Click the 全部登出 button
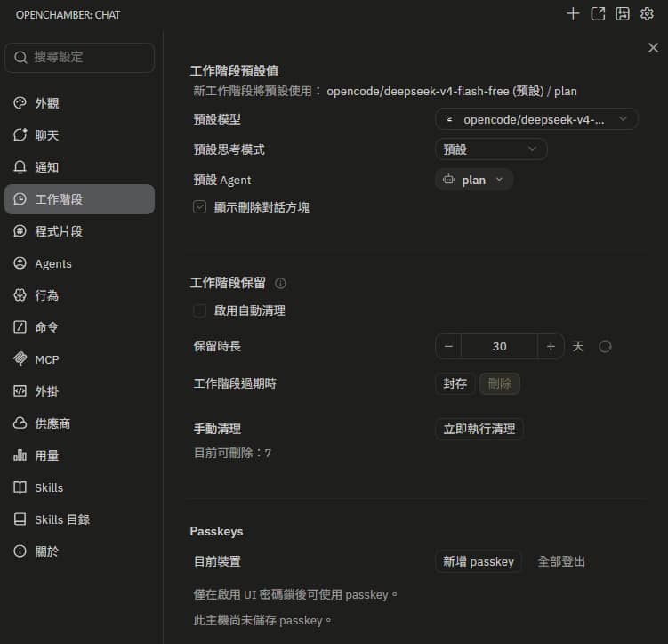Viewport: 668px width, 644px height. click(561, 561)
